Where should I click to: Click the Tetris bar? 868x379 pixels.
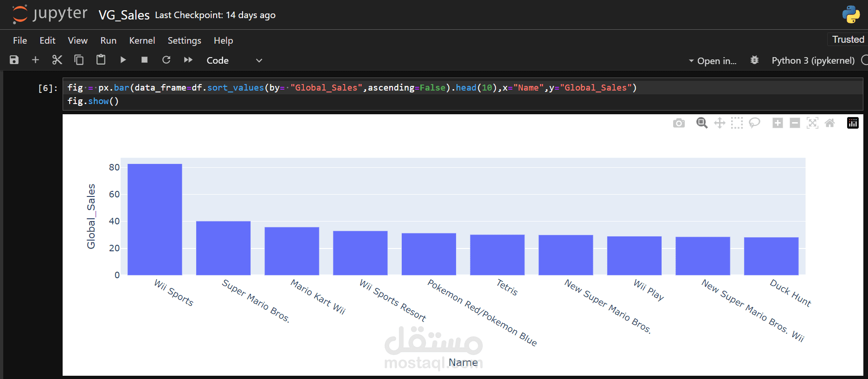[x=497, y=255]
